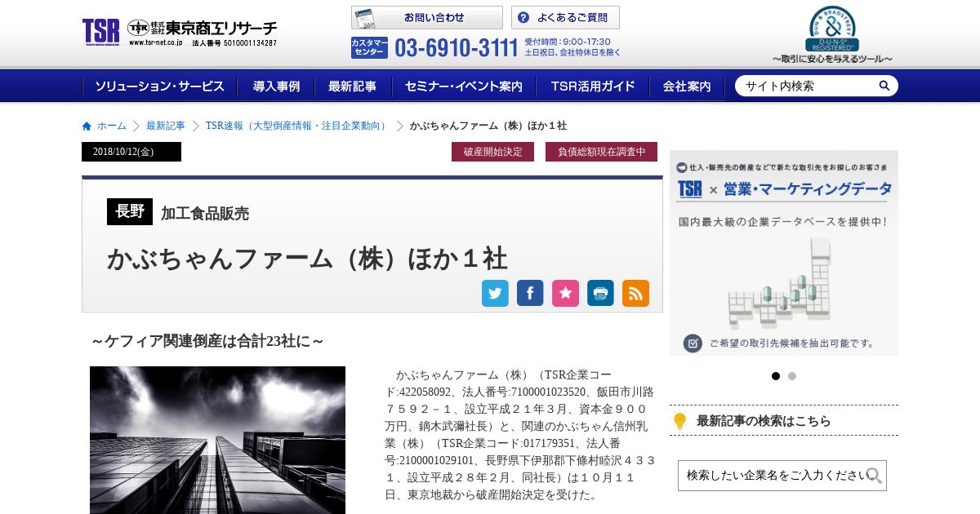
Task: Print the article with printer icon
Action: [600, 293]
